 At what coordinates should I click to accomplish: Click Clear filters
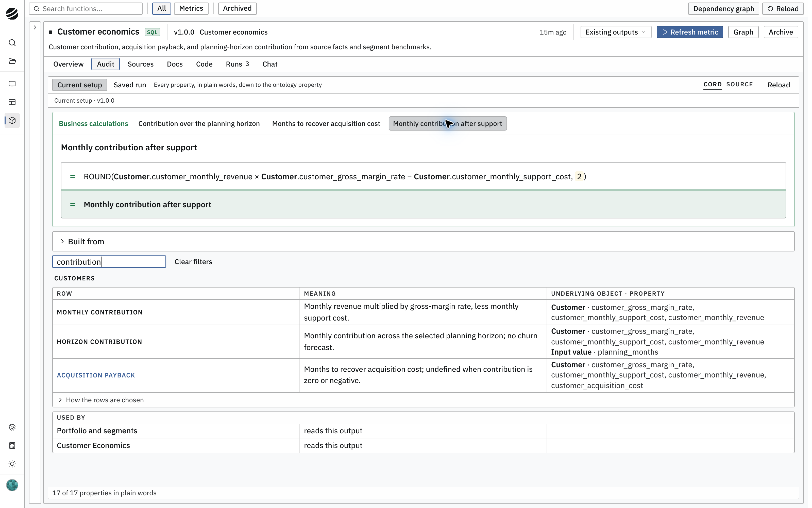(x=193, y=262)
